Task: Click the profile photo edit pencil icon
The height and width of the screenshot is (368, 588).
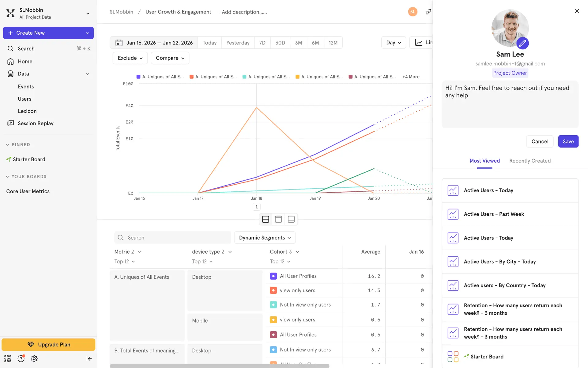Action: tap(522, 43)
